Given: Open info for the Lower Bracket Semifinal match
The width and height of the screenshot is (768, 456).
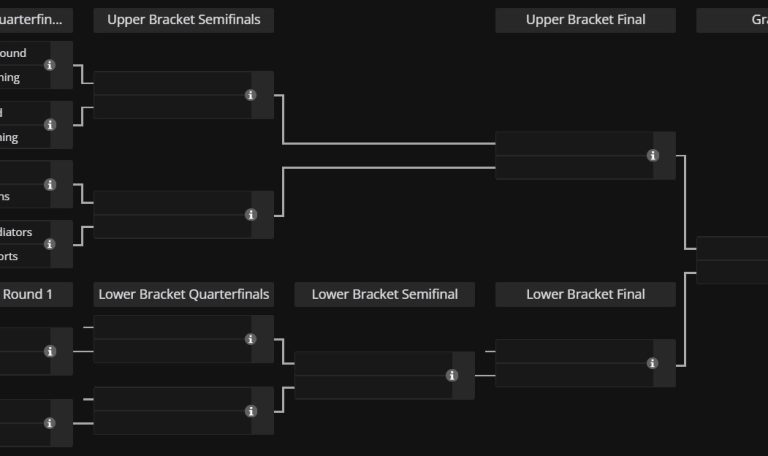Looking at the screenshot, I should 452,375.
